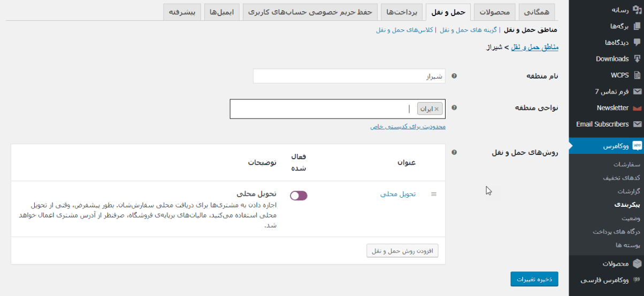Click help icon next to zone name
The height and width of the screenshot is (296, 644).
coord(454,76)
